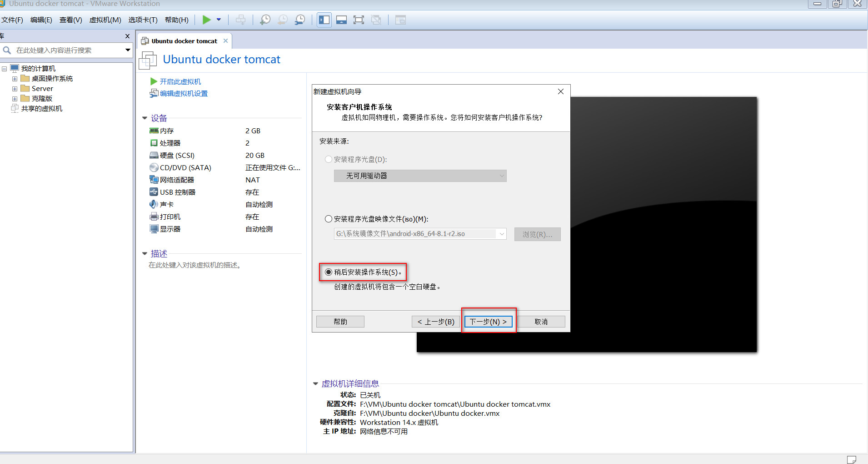Take a snapshot with the clock-plus icon

pyautogui.click(x=265, y=20)
